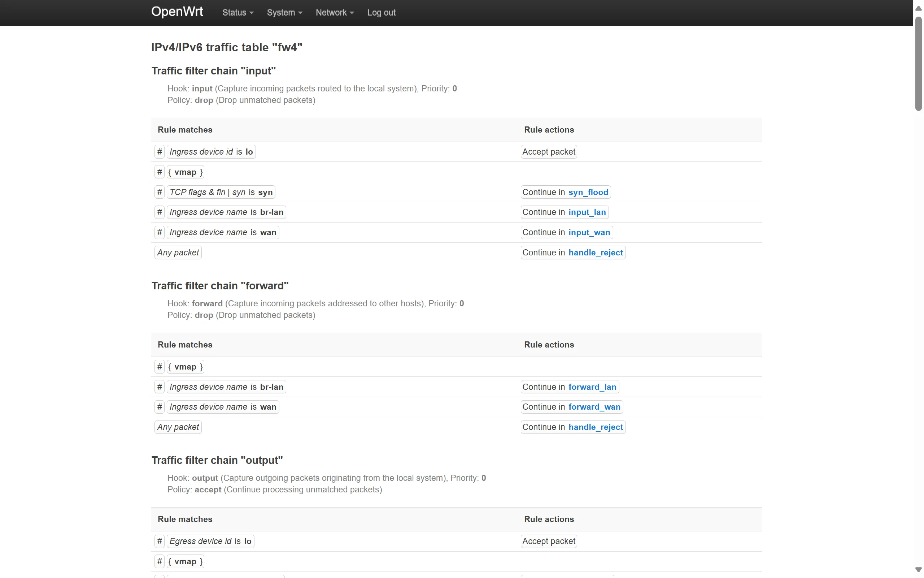Viewport: 924px width, 578px height.
Task: Select "TCP flags & fin | syn is syn" match
Action: point(221,192)
